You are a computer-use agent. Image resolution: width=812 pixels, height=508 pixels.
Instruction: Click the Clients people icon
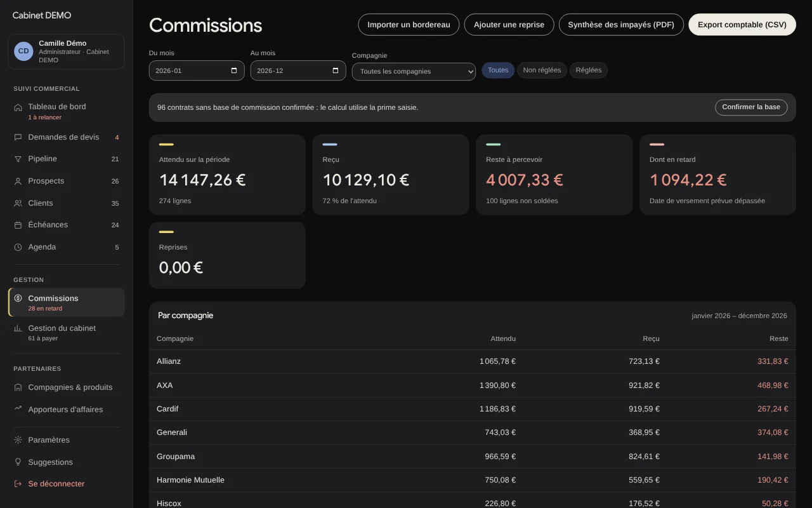[18, 203]
